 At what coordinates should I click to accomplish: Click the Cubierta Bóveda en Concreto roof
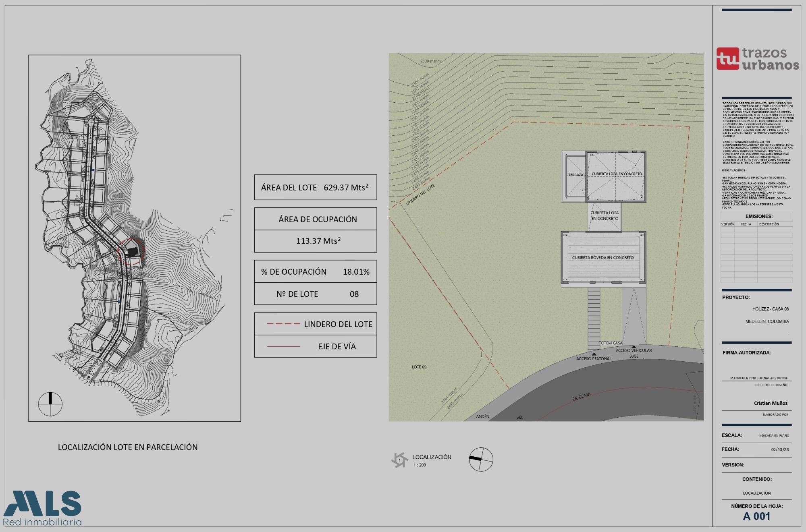tap(603, 258)
